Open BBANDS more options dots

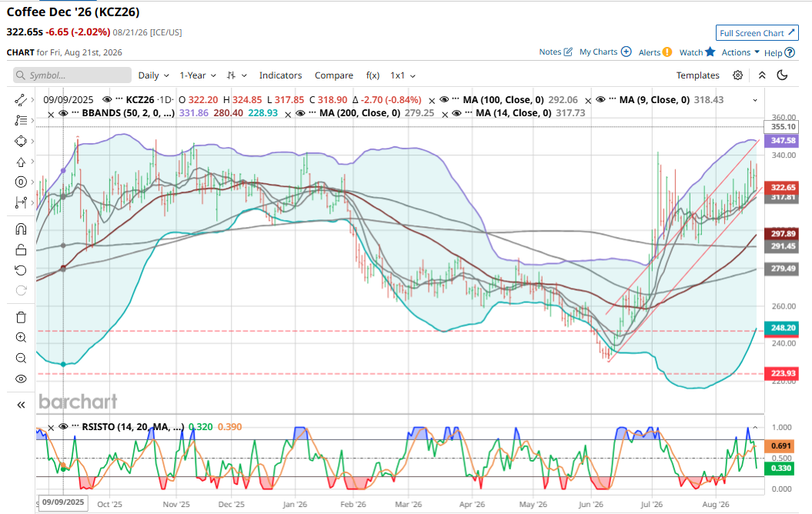(x=75, y=113)
